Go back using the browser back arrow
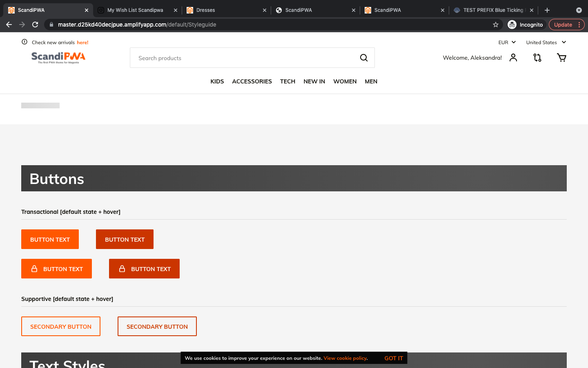Image resolution: width=588 pixels, height=368 pixels. pos(9,25)
